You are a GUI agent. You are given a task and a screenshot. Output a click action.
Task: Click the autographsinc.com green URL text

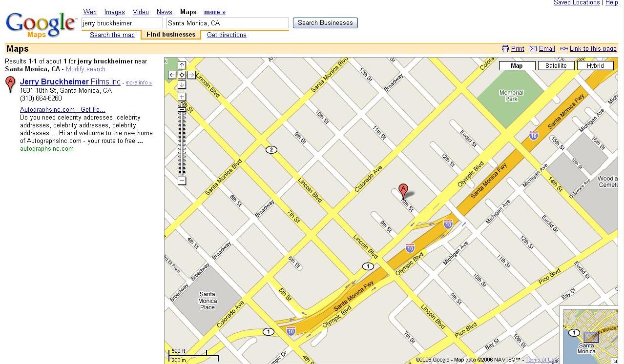point(47,149)
